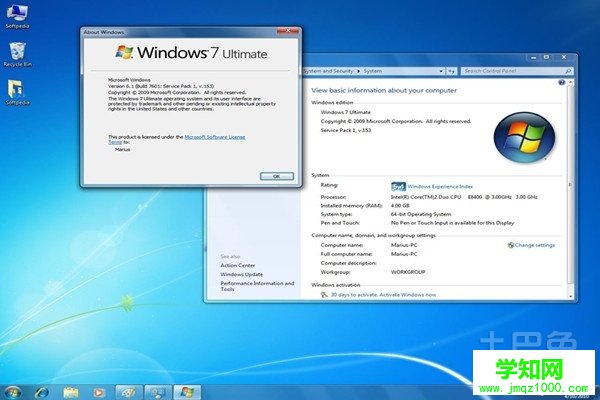The width and height of the screenshot is (600, 400).
Task: Click Activate Windows now link
Action: [408, 295]
